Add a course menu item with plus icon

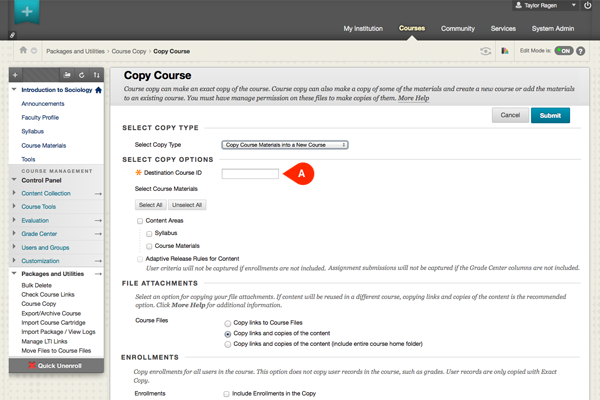click(15, 75)
